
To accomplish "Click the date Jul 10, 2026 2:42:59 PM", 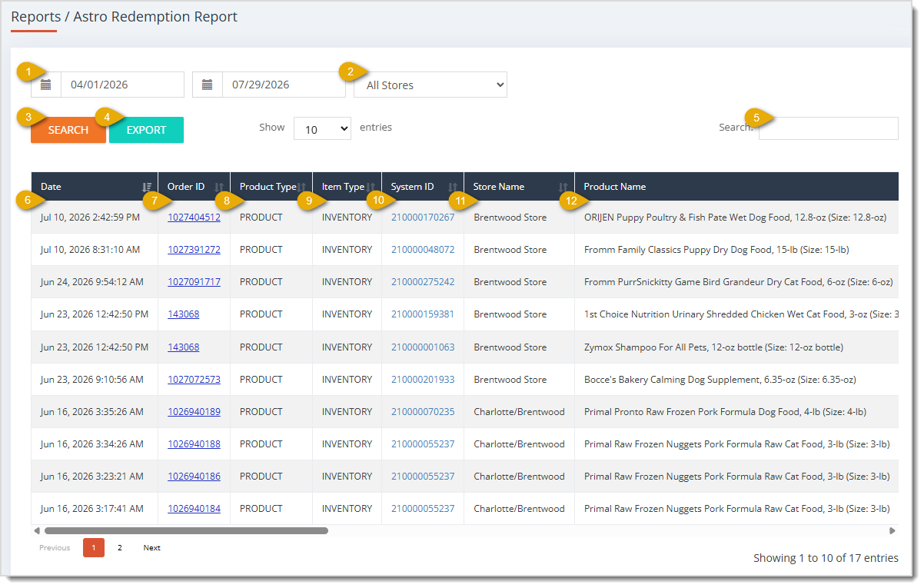I will pos(91,218).
